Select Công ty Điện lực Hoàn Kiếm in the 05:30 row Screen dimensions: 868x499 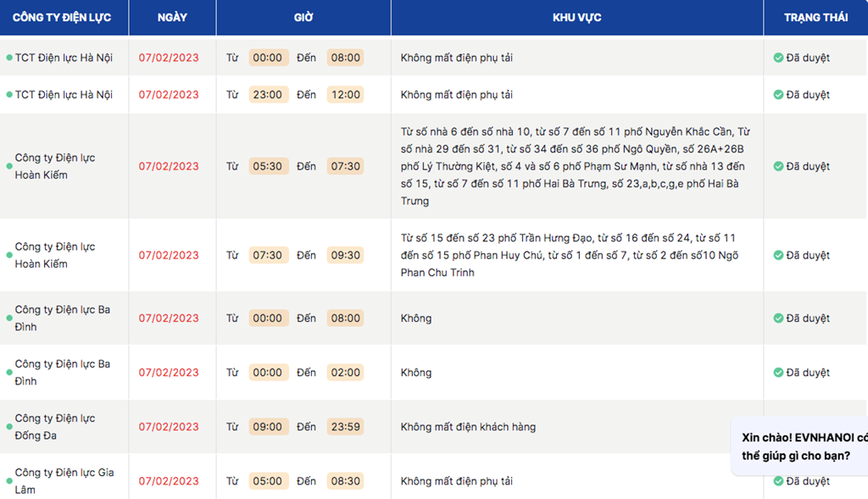pos(55,166)
